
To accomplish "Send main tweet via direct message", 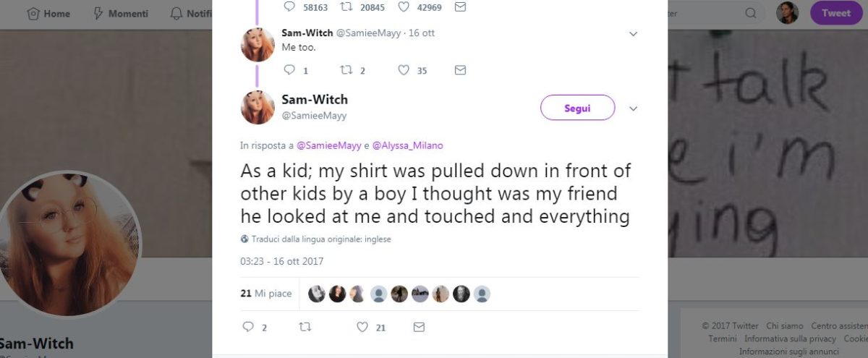I will pyautogui.click(x=418, y=327).
